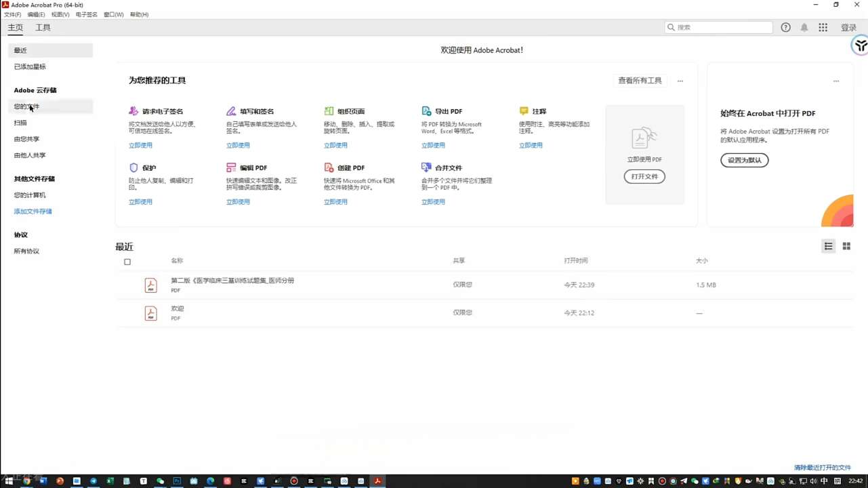Viewport: 868px width, 488px height.
Task: Open the notifications bell icon
Action: coord(804,28)
